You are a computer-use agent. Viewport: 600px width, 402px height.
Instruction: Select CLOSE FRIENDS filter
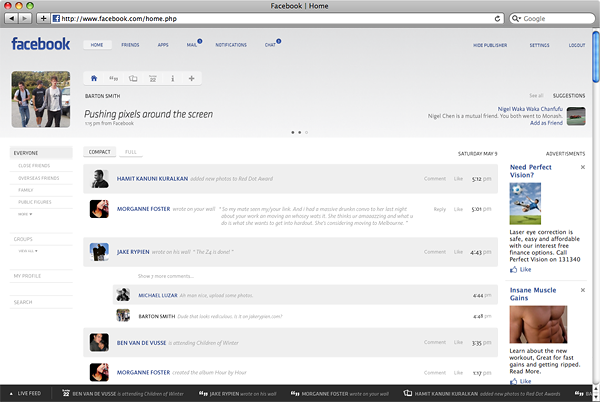click(x=34, y=166)
